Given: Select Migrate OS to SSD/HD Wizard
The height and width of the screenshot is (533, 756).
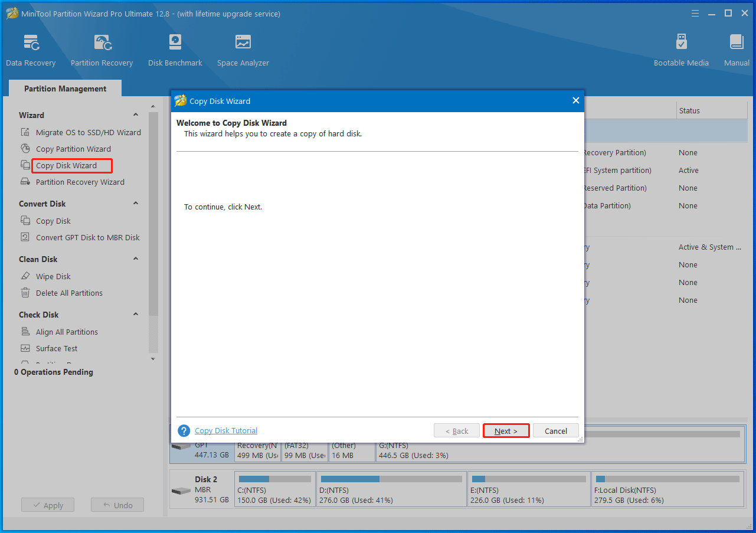Looking at the screenshot, I should [89, 132].
